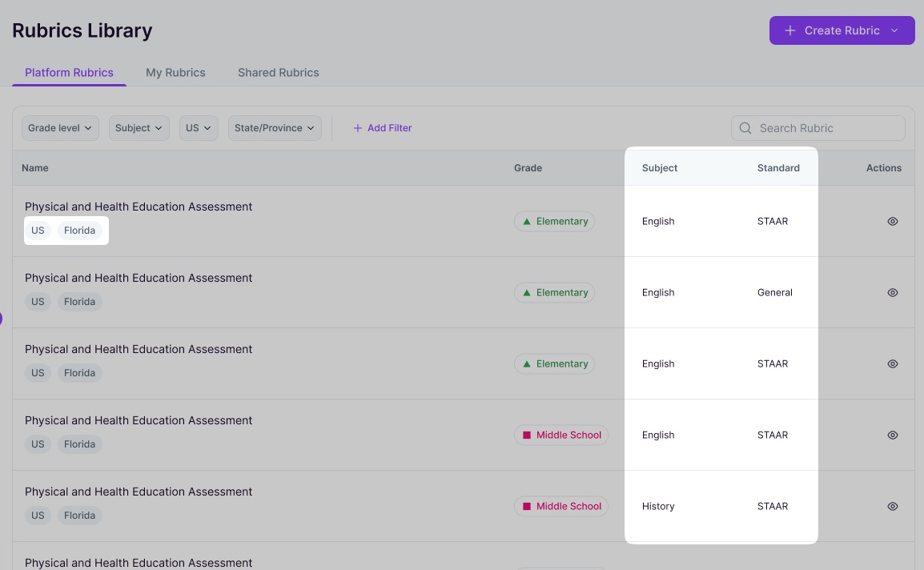924x570 pixels.
Task: Click the Florida tag in the General standard row
Action: click(x=79, y=301)
